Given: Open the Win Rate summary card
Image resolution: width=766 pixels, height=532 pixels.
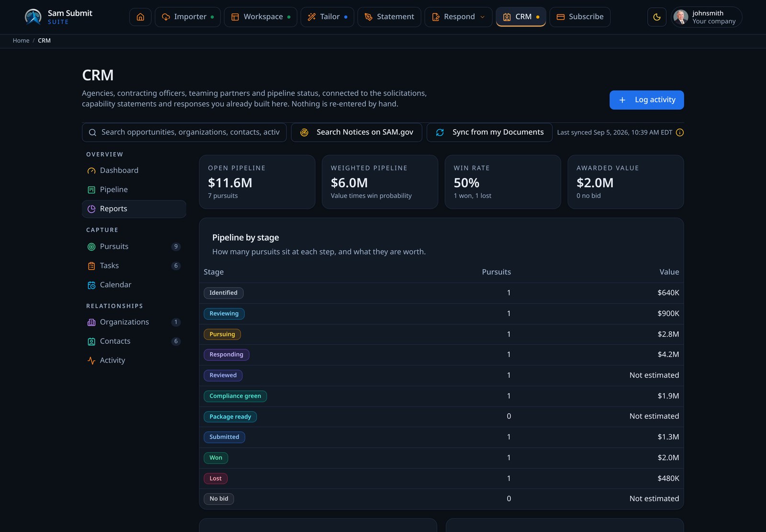Looking at the screenshot, I should pos(503,182).
